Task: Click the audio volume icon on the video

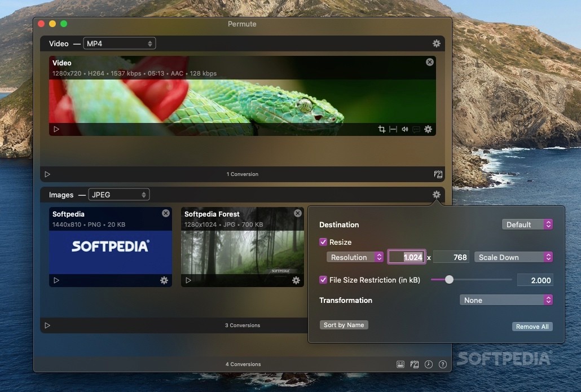Action: [x=405, y=129]
